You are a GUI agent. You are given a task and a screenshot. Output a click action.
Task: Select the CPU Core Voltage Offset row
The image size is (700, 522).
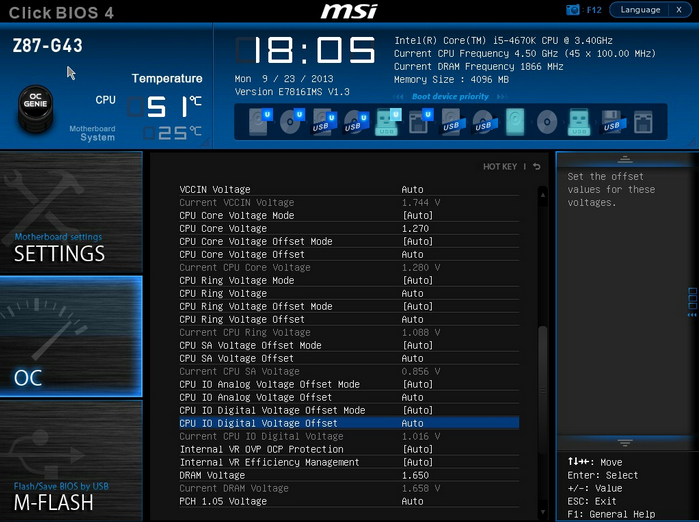point(349,254)
